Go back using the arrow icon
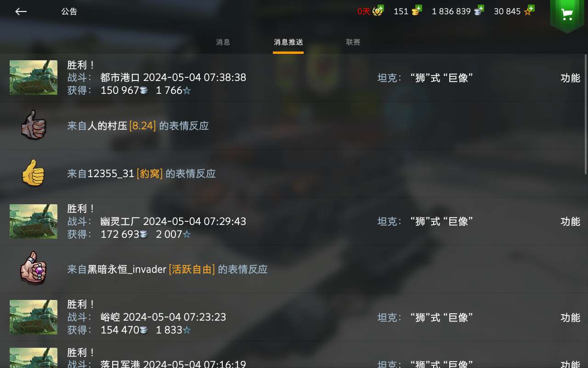The height and width of the screenshot is (368, 588). point(21,11)
